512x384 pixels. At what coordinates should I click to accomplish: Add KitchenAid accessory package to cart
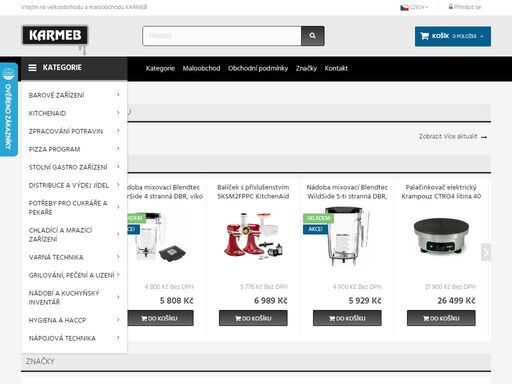pyautogui.click(x=253, y=318)
